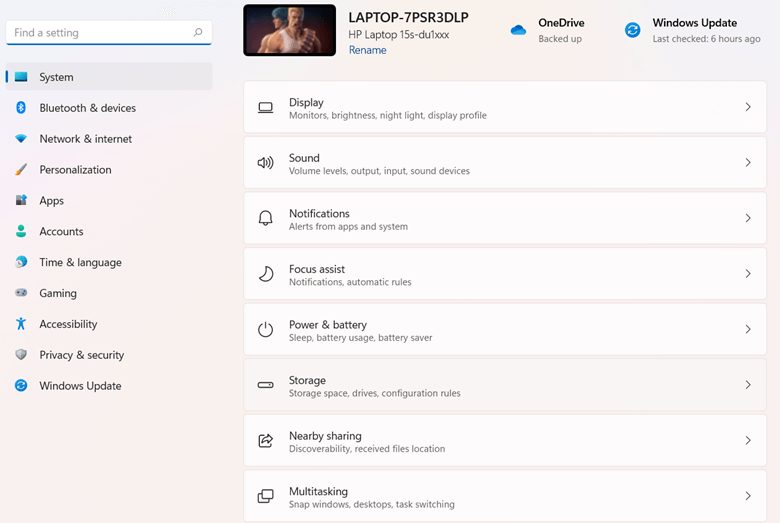Image resolution: width=780 pixels, height=523 pixels.
Task: Expand the Storage row chevron
Action: 748,385
